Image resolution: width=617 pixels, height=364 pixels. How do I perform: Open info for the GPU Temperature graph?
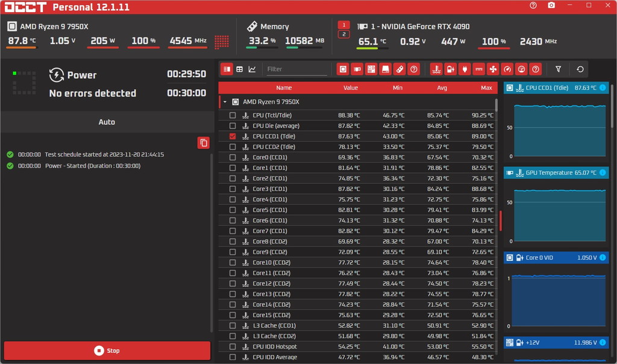pyautogui.click(x=603, y=173)
